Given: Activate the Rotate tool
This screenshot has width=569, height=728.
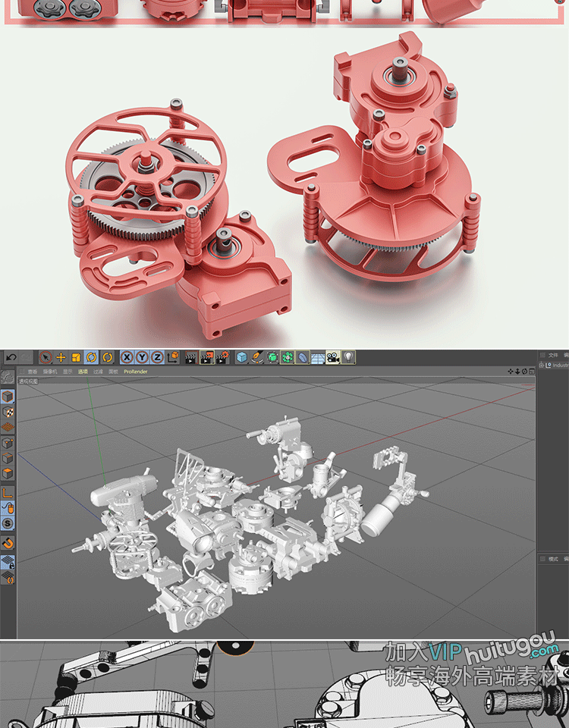Looking at the screenshot, I should point(91,357).
